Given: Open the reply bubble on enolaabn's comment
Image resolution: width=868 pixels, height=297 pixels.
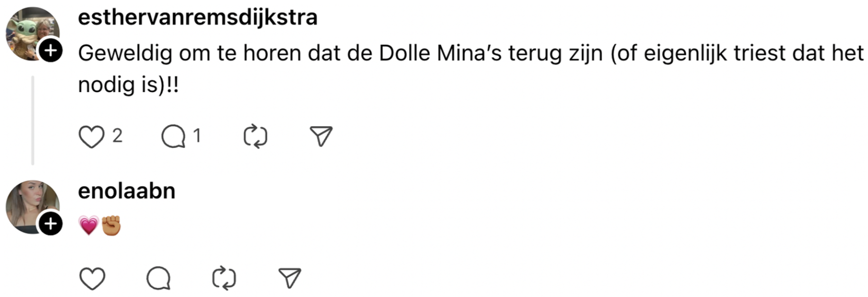Looking at the screenshot, I should click(159, 276).
